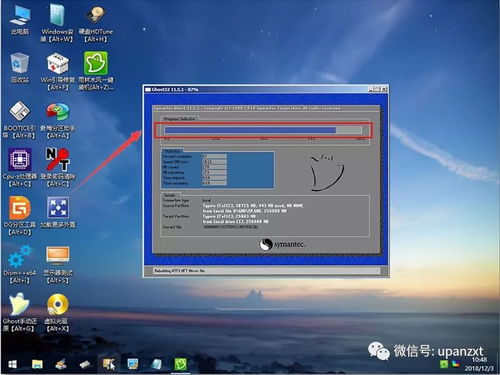The height and width of the screenshot is (375, 500).
Task: Open the 回收站 recycle bin
Action: point(20,68)
